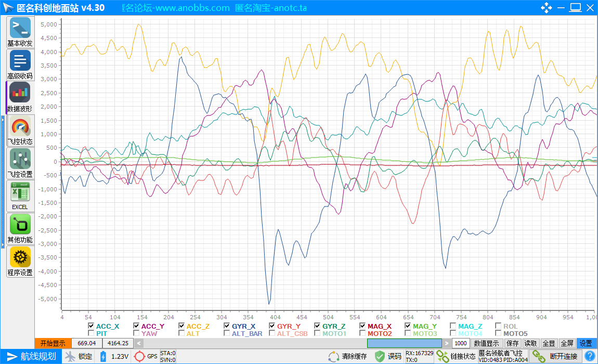
Task: Click the 断开连接 disconnect button
Action: [556, 356]
